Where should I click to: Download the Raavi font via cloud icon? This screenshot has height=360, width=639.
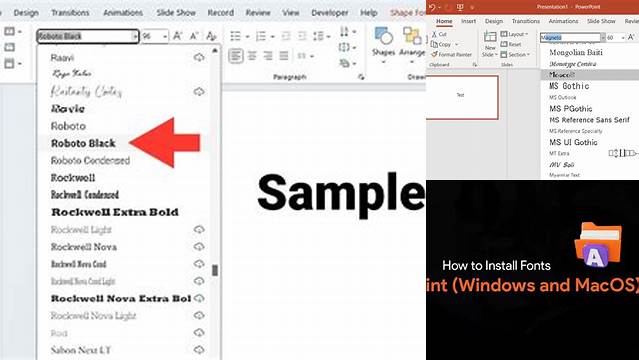pos(199,57)
